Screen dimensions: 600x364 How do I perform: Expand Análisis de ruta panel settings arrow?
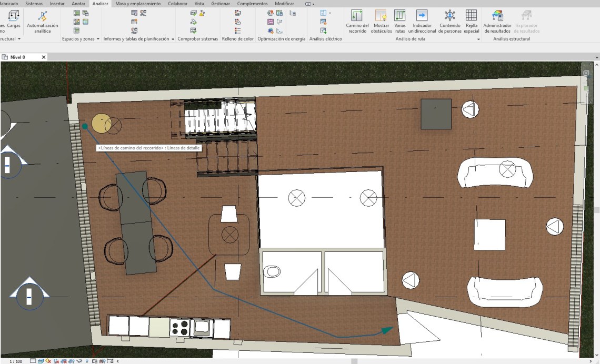(x=478, y=39)
